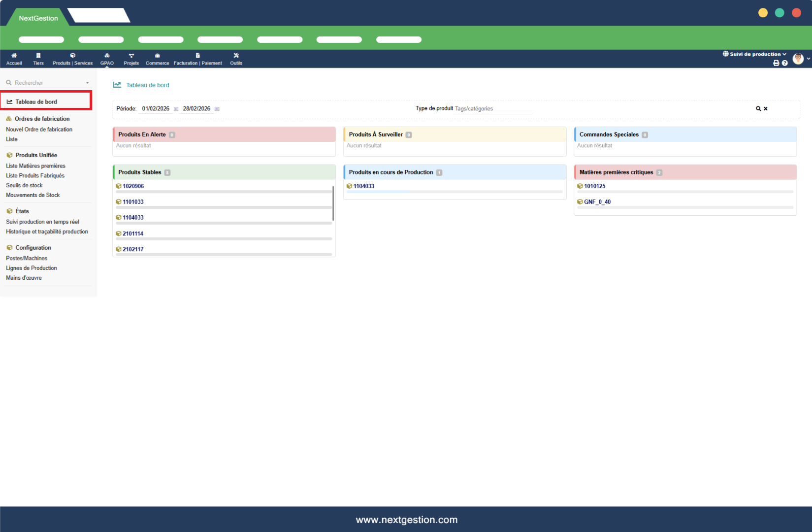
Task: Select the NextGestion tab
Action: coord(38,18)
